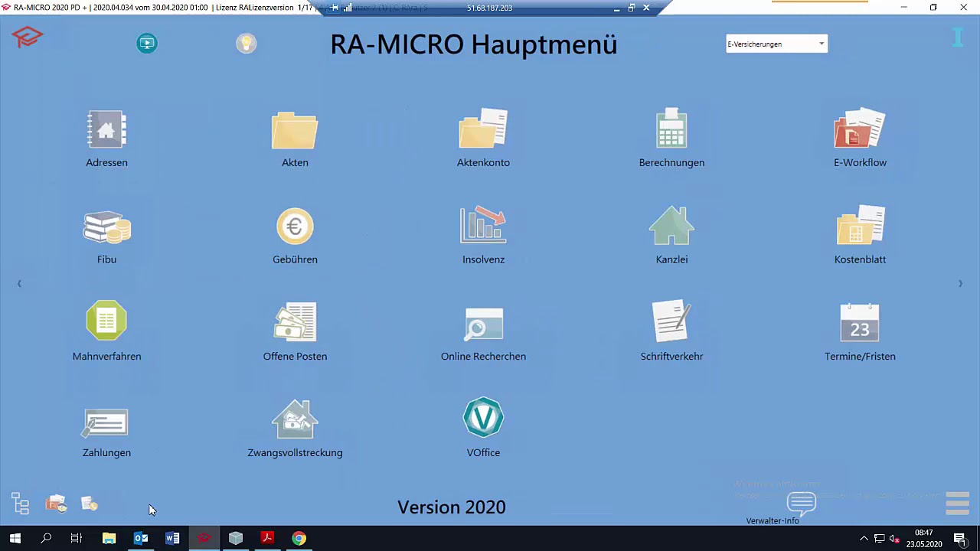Switch to Outlook in the taskbar

[141, 538]
